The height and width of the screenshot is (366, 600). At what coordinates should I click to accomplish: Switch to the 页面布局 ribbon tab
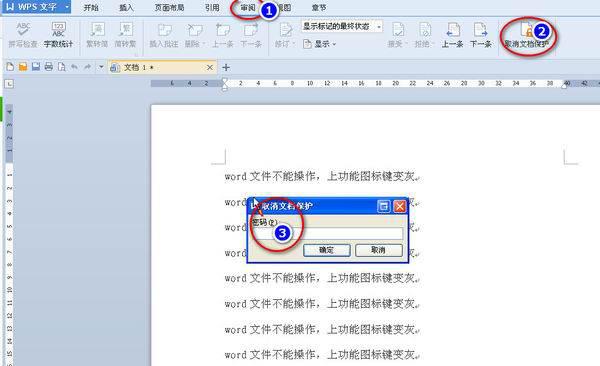(169, 7)
